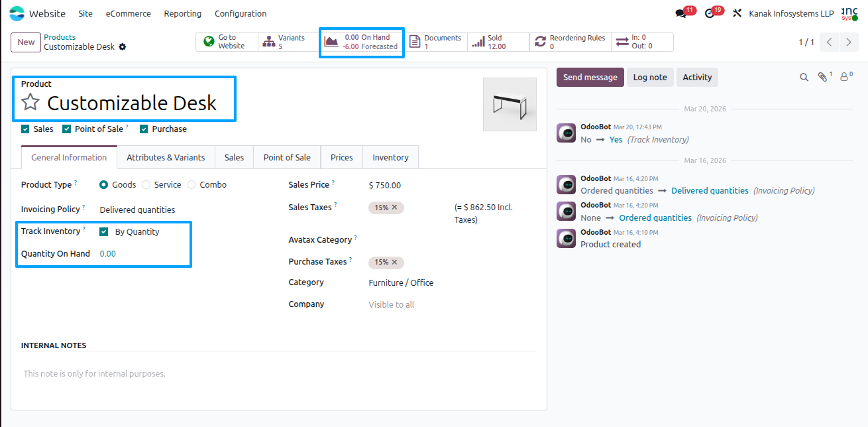Click the 1 / 1 pager counter

coord(806,42)
